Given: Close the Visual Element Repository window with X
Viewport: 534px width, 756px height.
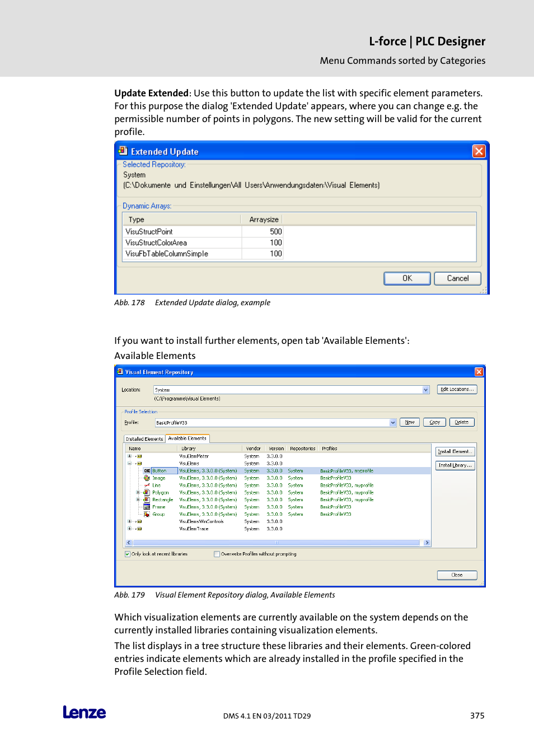Looking at the screenshot, I should (479, 372).
